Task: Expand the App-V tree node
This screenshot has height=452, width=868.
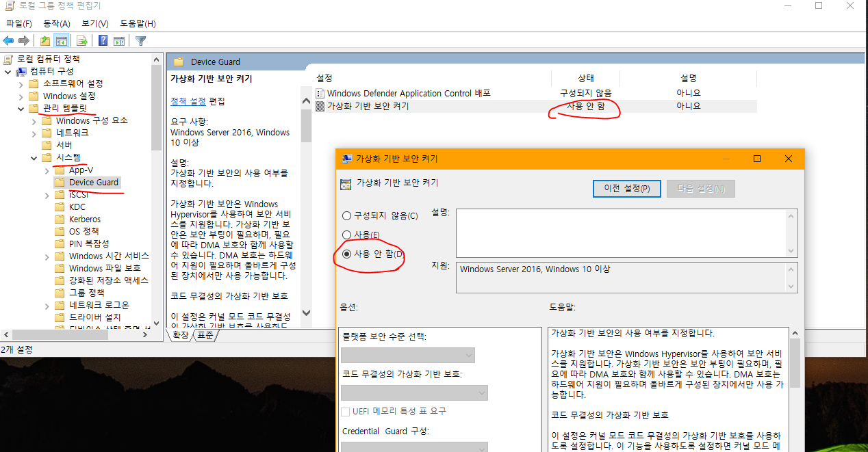Action: [x=47, y=170]
